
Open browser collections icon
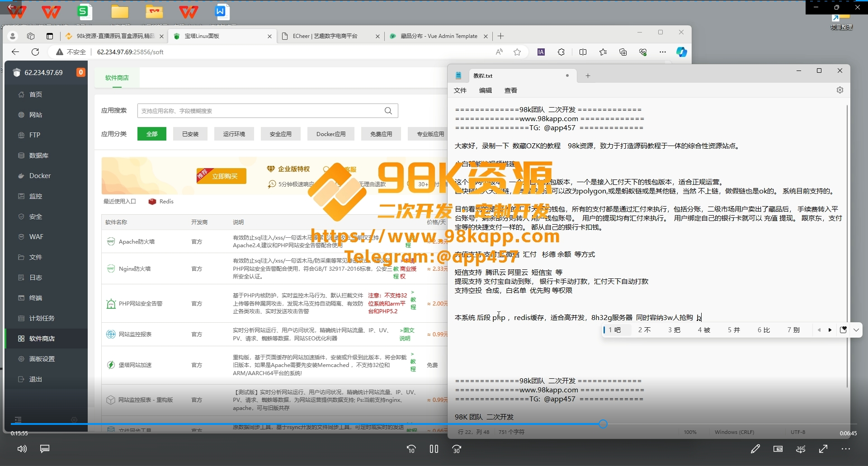click(x=623, y=52)
